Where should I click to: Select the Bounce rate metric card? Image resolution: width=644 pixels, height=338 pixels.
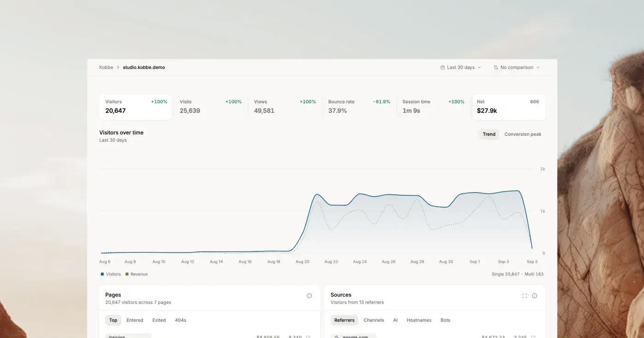pos(359,107)
